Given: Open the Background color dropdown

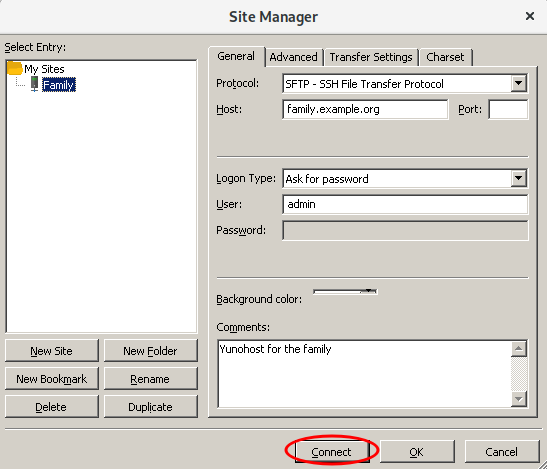Looking at the screenshot, I should click(345, 291).
